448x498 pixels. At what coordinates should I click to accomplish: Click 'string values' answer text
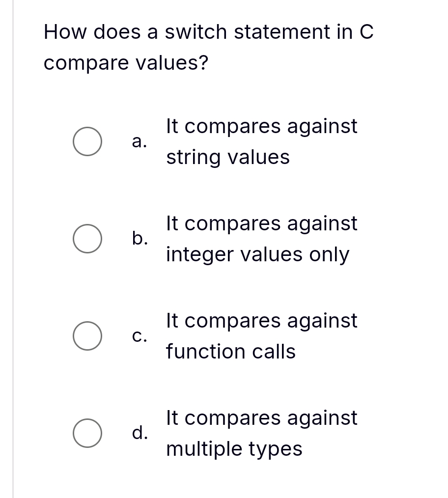coord(228,158)
